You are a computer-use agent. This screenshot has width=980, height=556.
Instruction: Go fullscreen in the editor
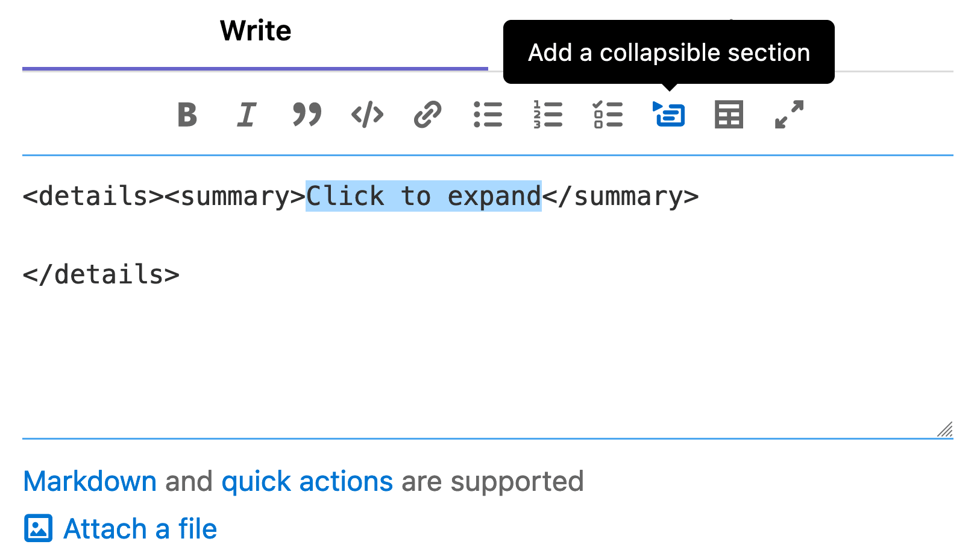787,115
